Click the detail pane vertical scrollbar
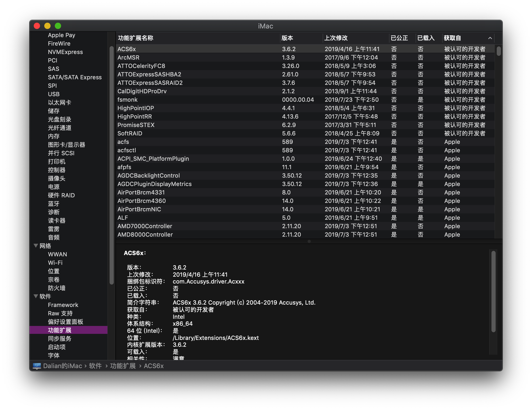 click(x=494, y=291)
